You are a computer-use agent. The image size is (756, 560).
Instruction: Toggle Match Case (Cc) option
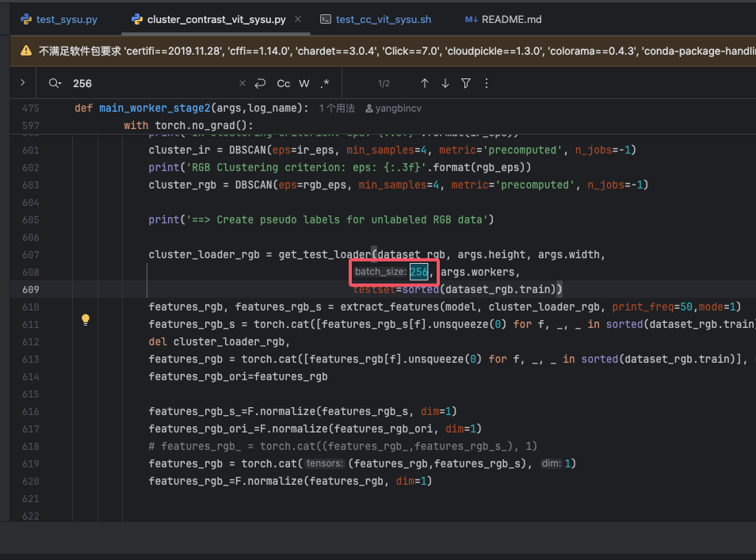click(284, 83)
